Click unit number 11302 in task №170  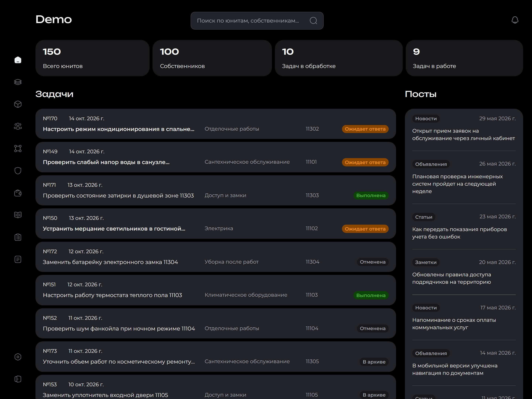(x=312, y=129)
